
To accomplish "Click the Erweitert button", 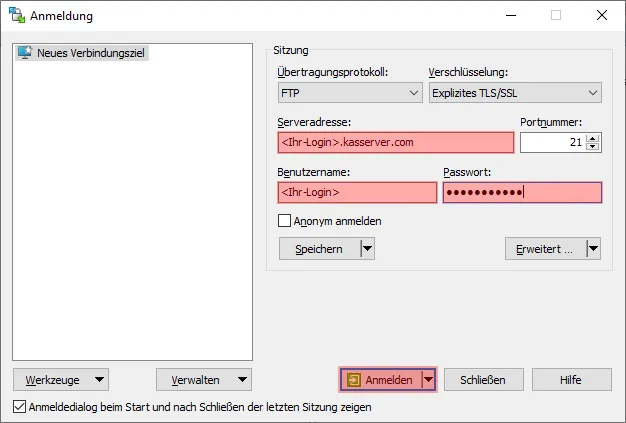I will pyautogui.click(x=545, y=249).
